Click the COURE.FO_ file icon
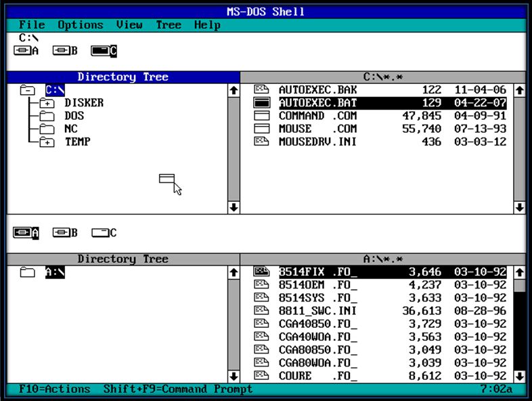532x401 pixels. pyautogui.click(x=261, y=375)
